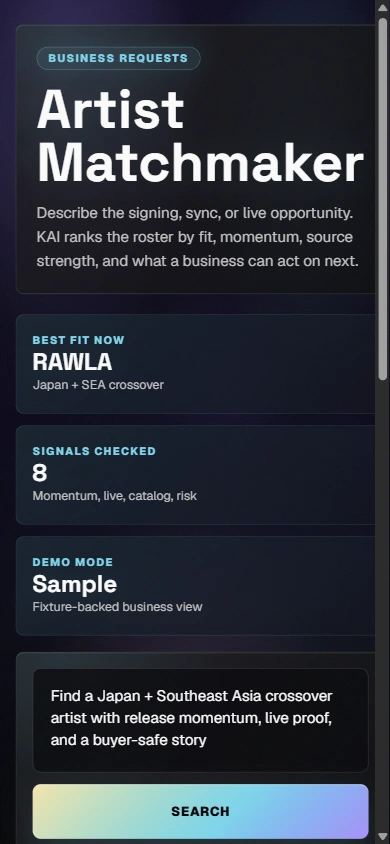390x844 pixels.
Task: Click the RAWLA artist name
Action: [72, 362]
